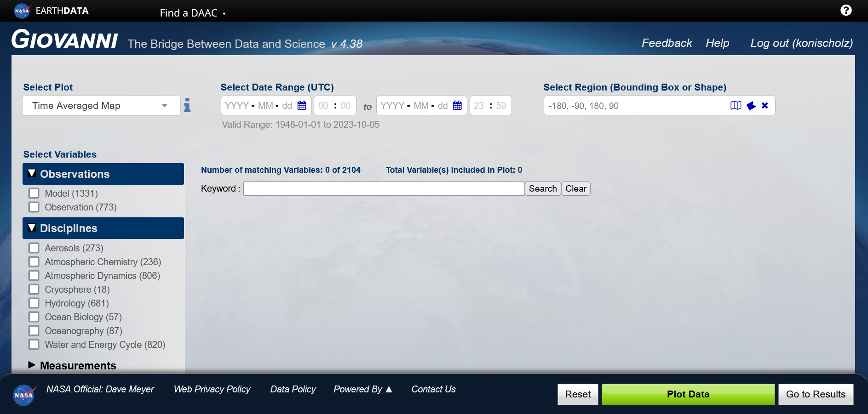
Task: Log out of konischolz account
Action: pos(801,43)
